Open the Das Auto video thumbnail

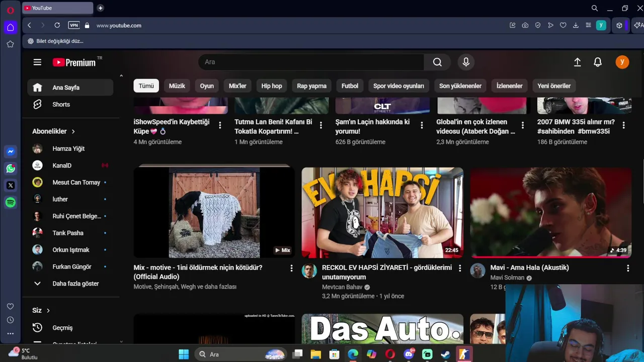click(382, 329)
